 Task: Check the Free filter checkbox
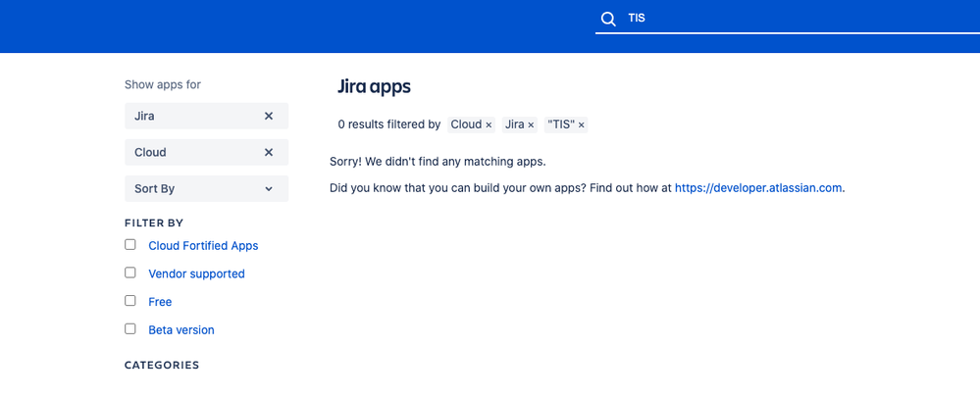130,301
